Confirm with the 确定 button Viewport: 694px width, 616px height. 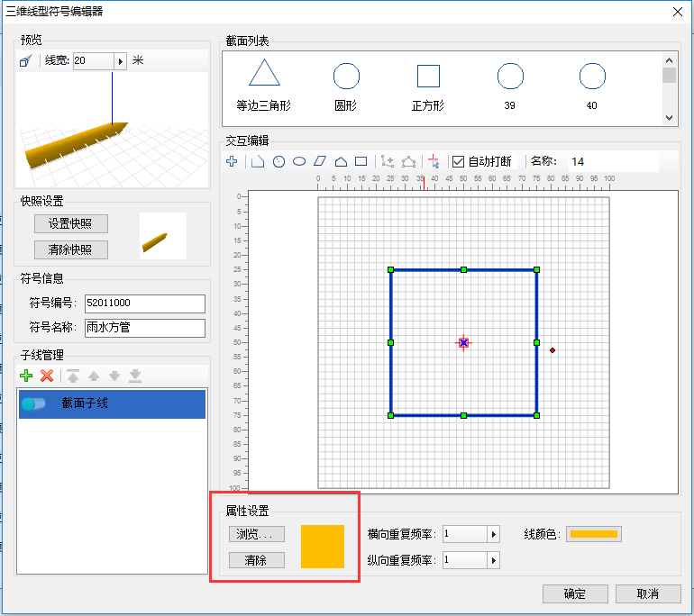pos(575,593)
